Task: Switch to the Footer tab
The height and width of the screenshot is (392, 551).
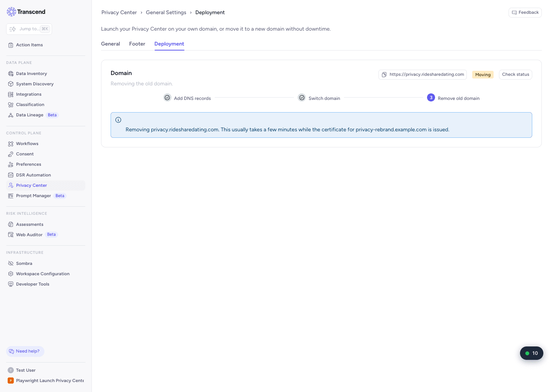Action: 137,44
